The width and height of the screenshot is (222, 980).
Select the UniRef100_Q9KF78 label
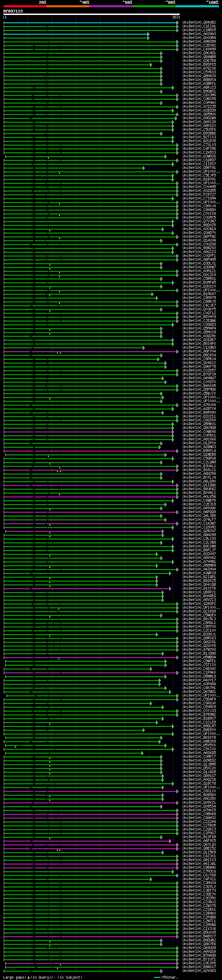[x=199, y=366]
